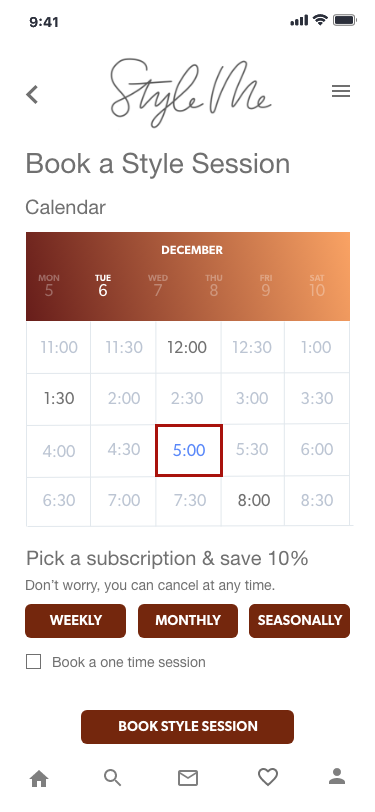This screenshot has width=375, height=812.
Task: Open the Profile person icon
Action: [337, 776]
